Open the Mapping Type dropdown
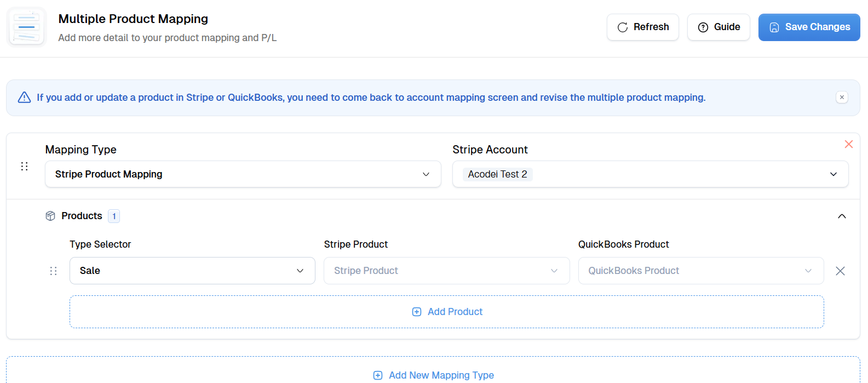Image resolution: width=868 pixels, height=383 pixels. 243,174
